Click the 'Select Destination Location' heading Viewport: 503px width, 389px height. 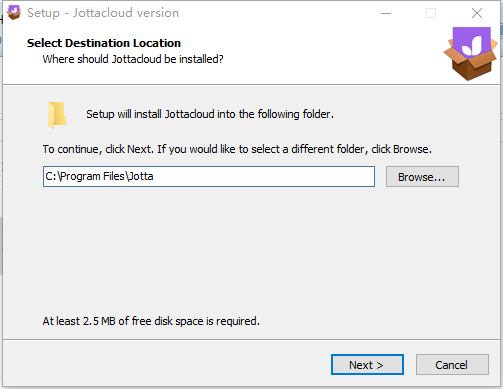(104, 43)
